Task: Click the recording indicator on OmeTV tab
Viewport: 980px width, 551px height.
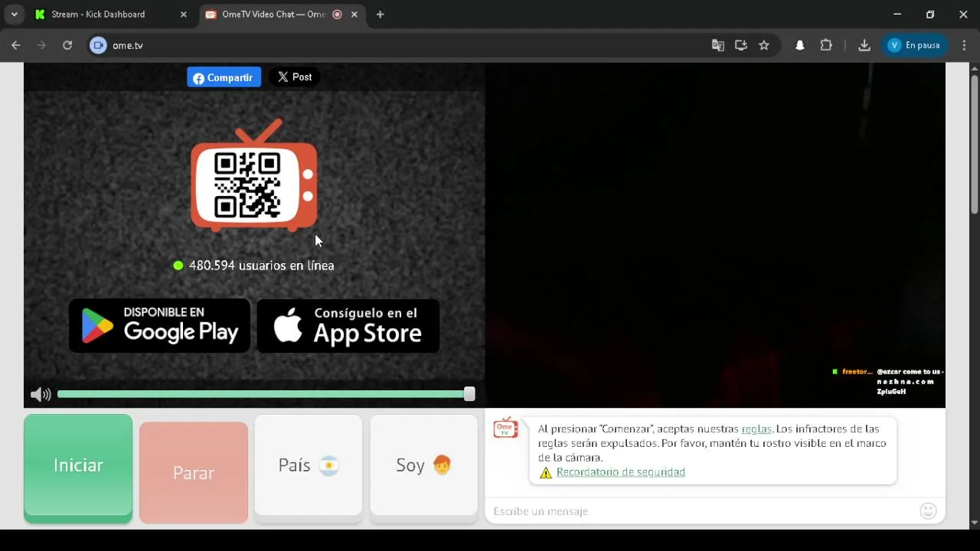Action: pos(338,15)
